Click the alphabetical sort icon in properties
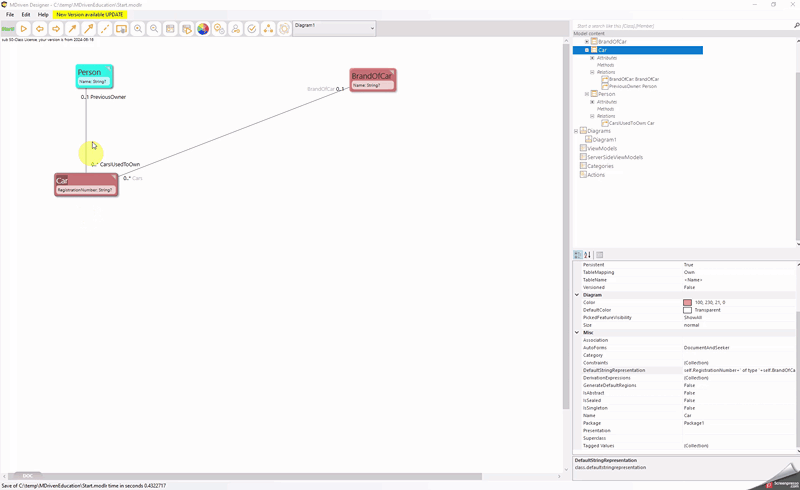The height and width of the screenshot is (490, 800). [x=587, y=255]
